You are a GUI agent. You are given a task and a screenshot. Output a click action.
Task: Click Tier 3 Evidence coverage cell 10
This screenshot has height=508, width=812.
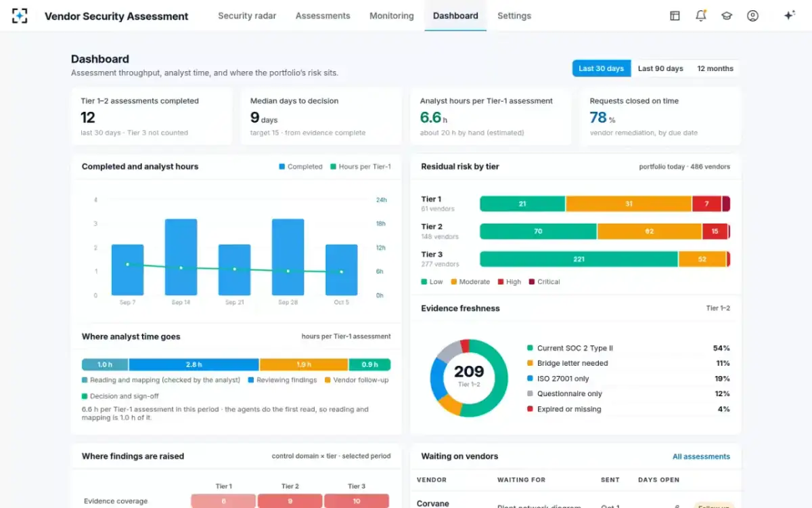pyautogui.click(x=357, y=501)
